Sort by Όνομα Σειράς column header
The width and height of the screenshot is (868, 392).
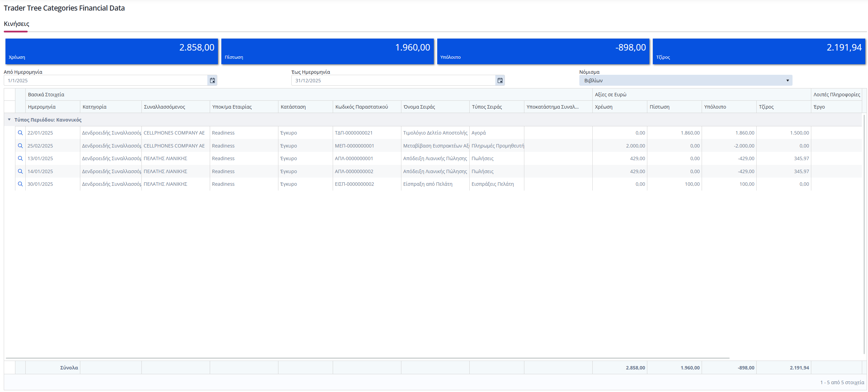[435, 107]
